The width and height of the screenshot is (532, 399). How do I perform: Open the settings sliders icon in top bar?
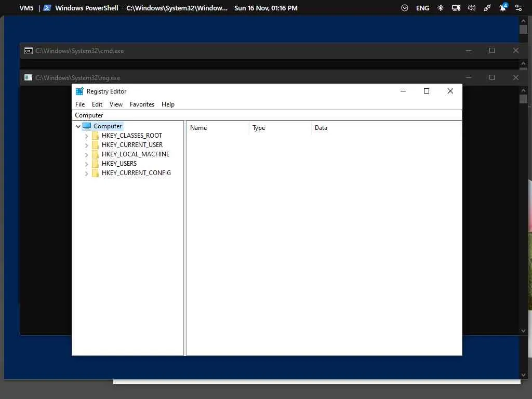(x=518, y=8)
